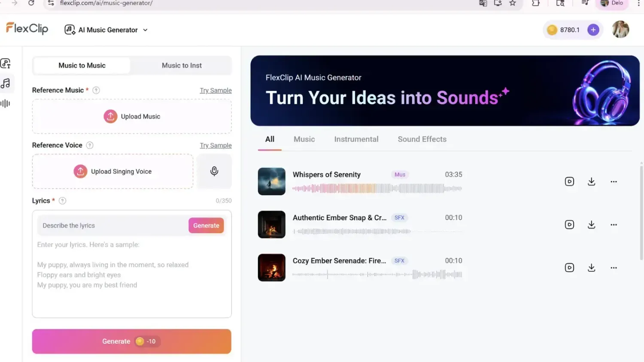Click the Whispers of Serenity waveform progress

377,188
